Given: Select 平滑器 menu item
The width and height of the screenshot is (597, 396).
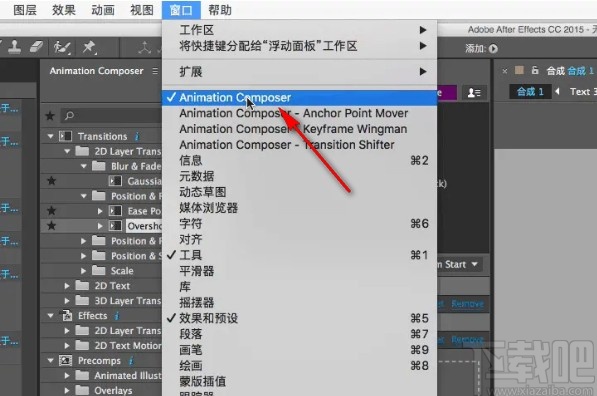Looking at the screenshot, I should 300,271.
